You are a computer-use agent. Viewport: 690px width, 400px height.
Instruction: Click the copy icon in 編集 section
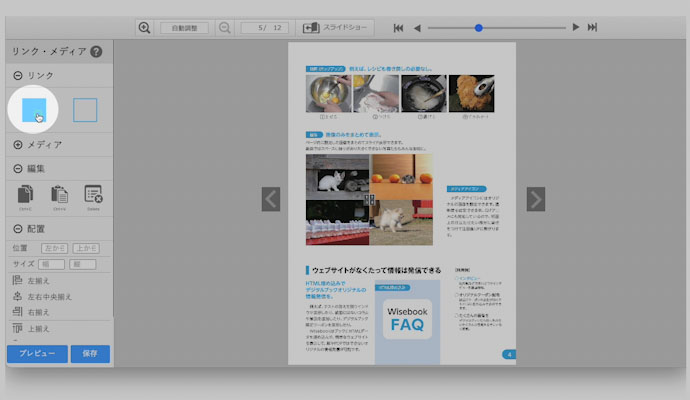27,196
